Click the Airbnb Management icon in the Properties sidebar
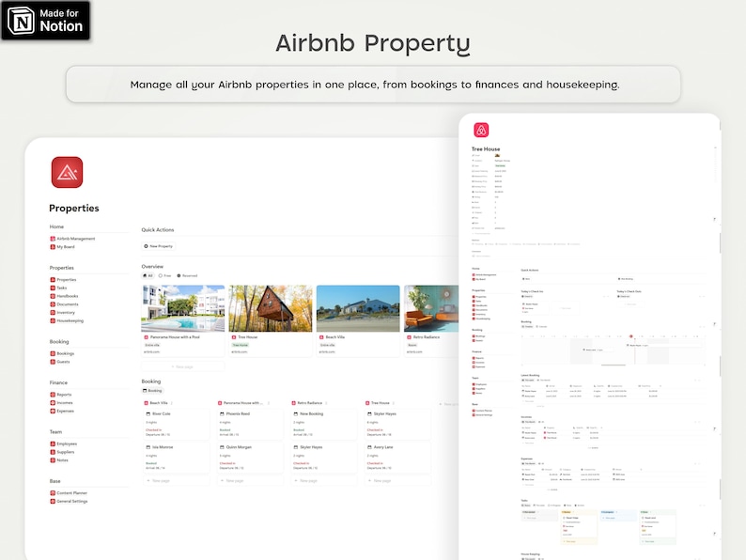Screen dimensions: 746x560 pos(53,239)
